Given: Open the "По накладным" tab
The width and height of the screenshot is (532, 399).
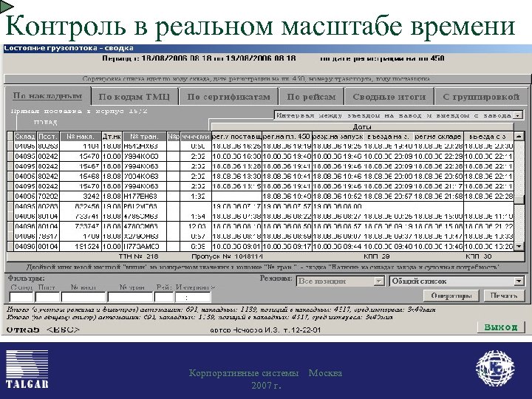Looking at the screenshot, I should (47, 96).
